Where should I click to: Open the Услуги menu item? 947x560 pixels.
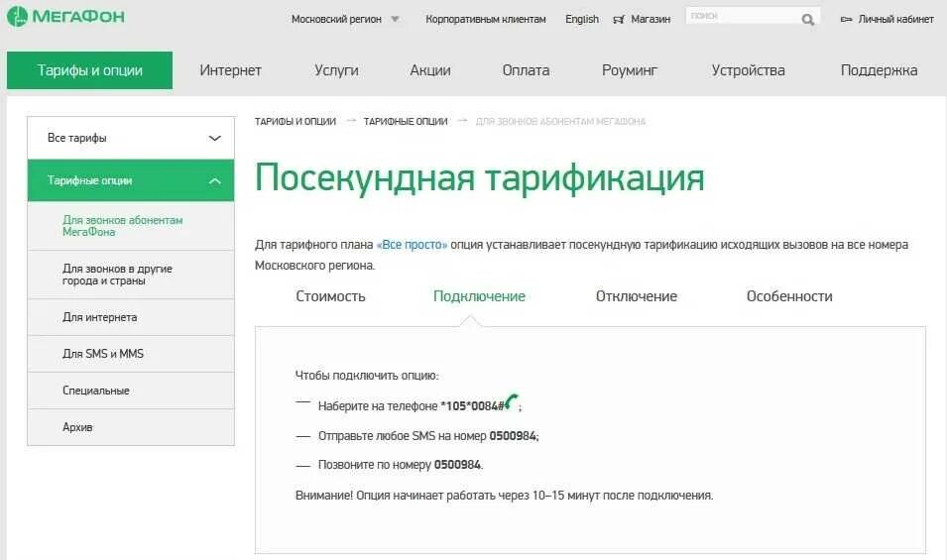tap(336, 70)
